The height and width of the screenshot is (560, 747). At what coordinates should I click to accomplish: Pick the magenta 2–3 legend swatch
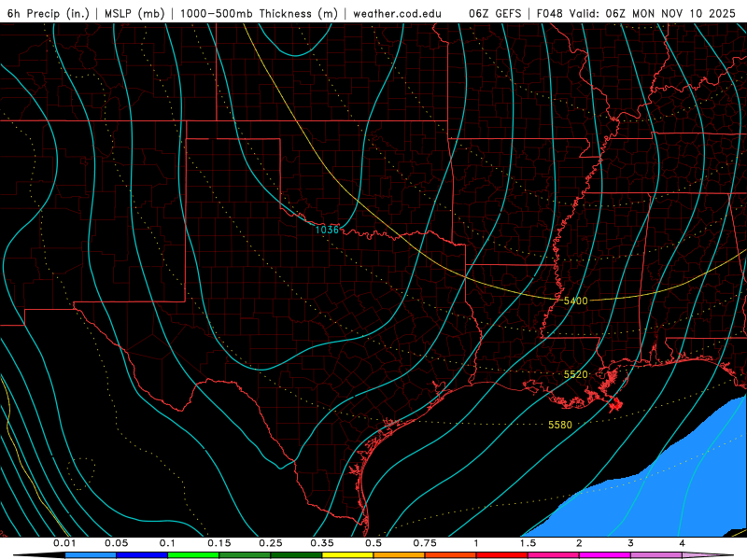pyautogui.click(x=605, y=555)
